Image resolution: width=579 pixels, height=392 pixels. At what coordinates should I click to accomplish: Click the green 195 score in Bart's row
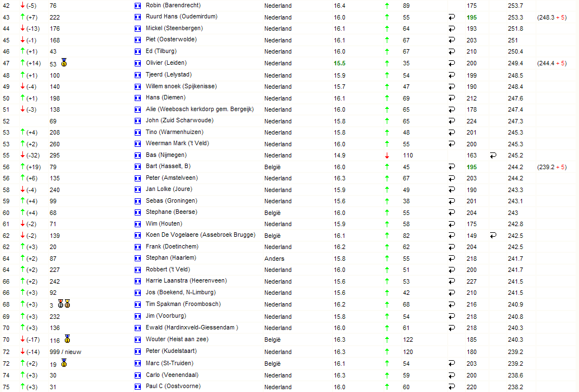[x=472, y=167]
